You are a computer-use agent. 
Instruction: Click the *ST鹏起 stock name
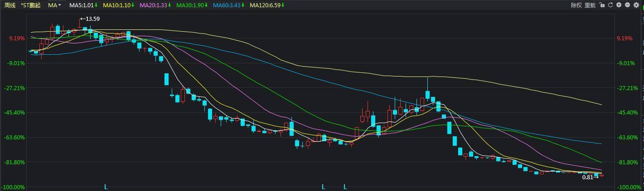pos(31,5)
